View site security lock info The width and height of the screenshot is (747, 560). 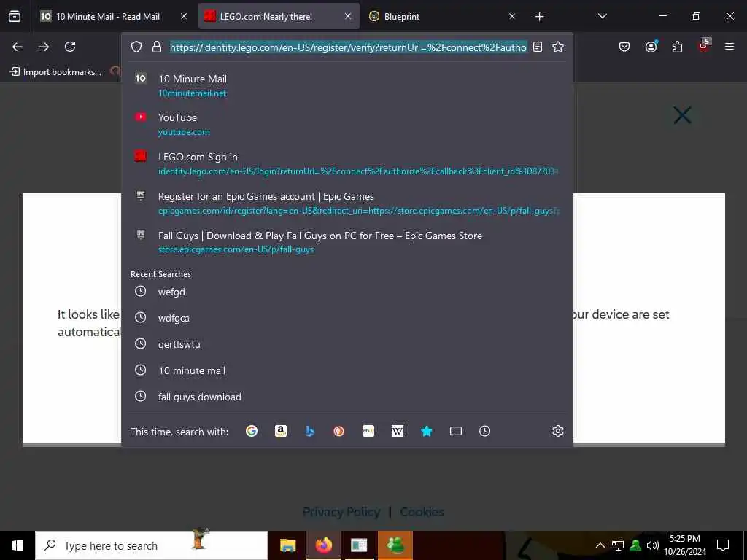pos(156,47)
